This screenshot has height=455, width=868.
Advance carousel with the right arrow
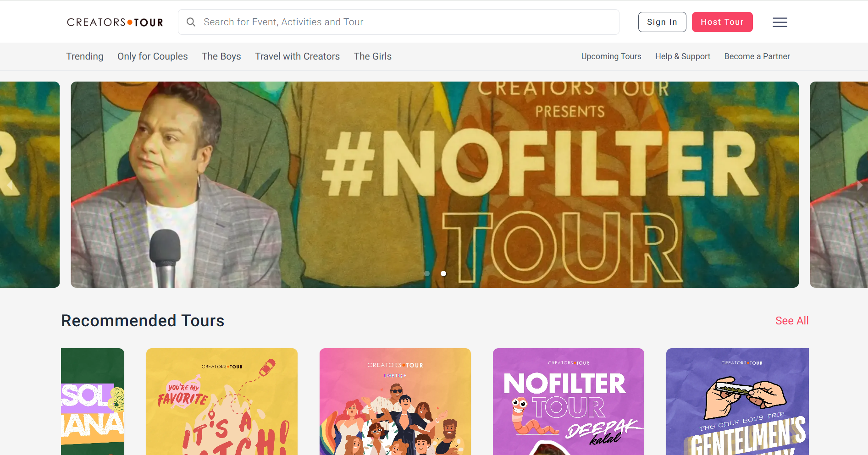(859, 185)
